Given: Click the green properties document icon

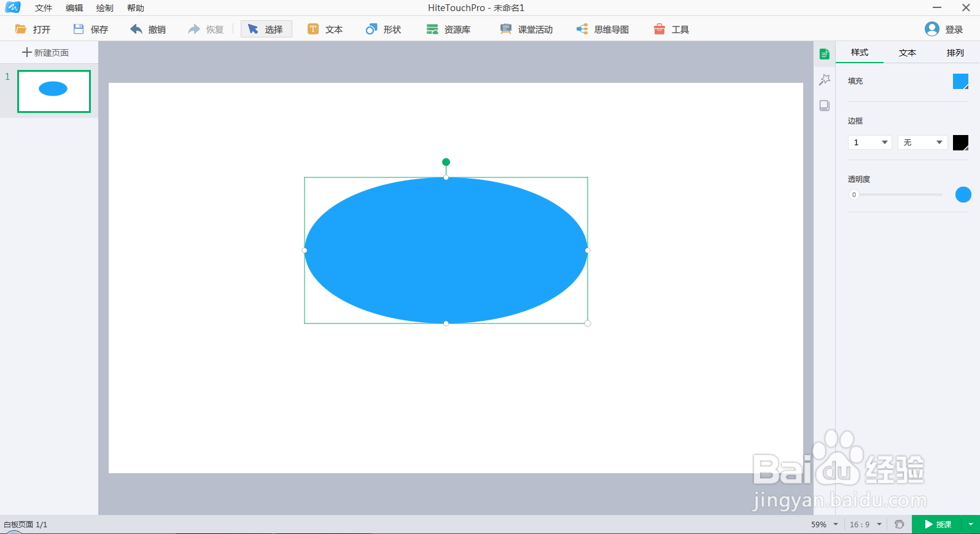Looking at the screenshot, I should click(825, 54).
